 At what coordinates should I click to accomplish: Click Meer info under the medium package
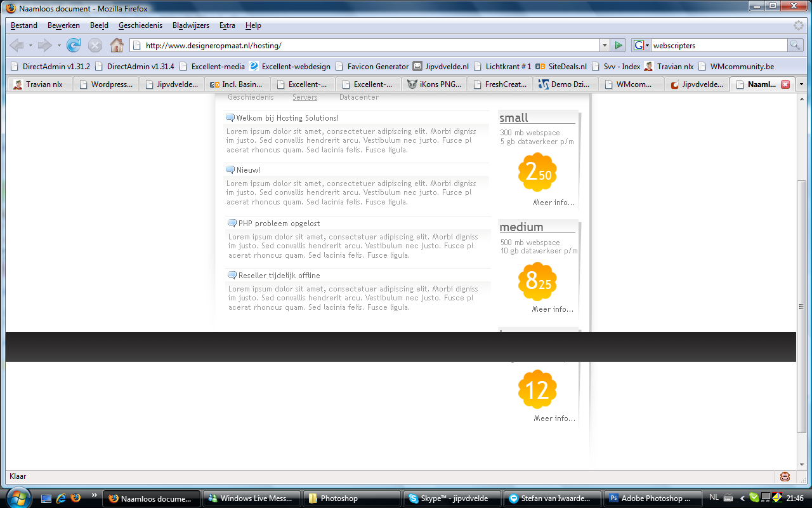pos(553,309)
